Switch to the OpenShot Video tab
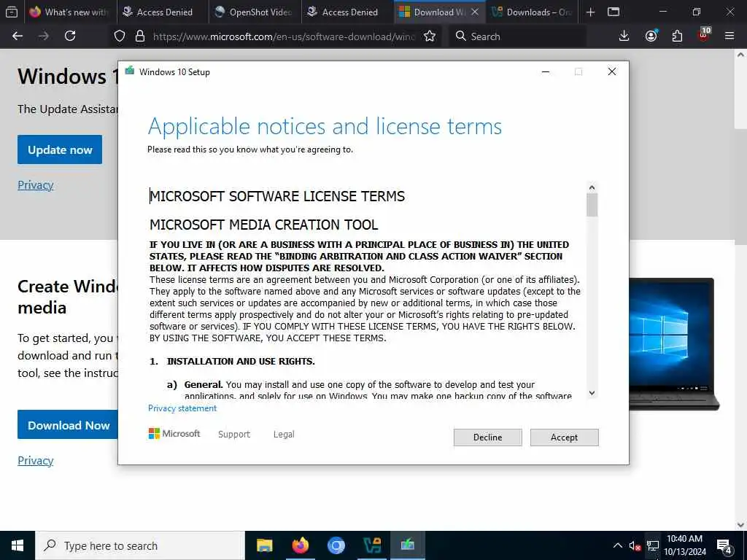747x560 pixels. point(255,12)
